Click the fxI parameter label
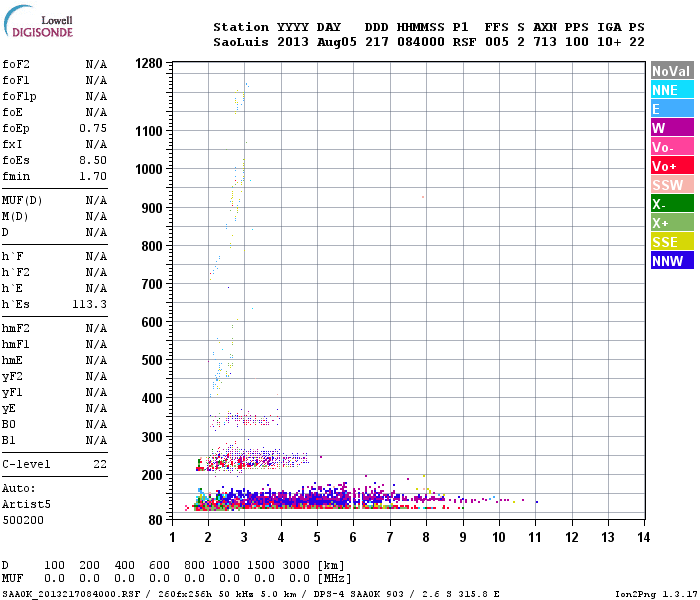700x600 pixels. pyautogui.click(x=12, y=145)
